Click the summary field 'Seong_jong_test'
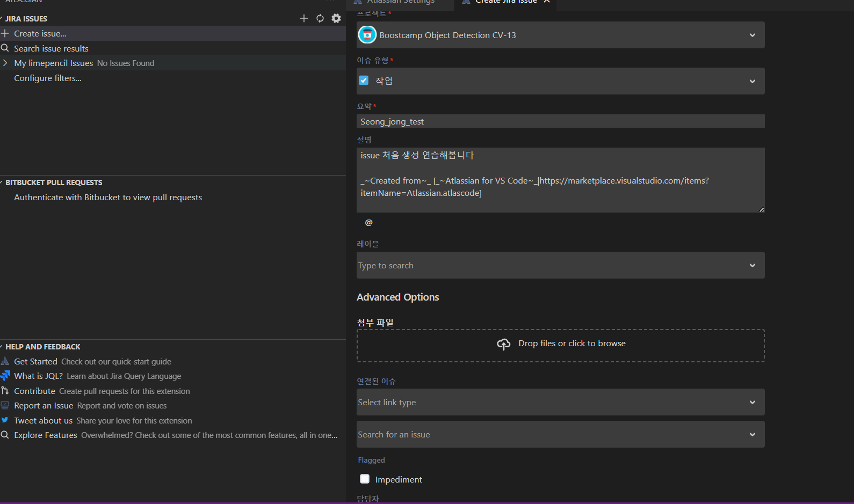 560,121
